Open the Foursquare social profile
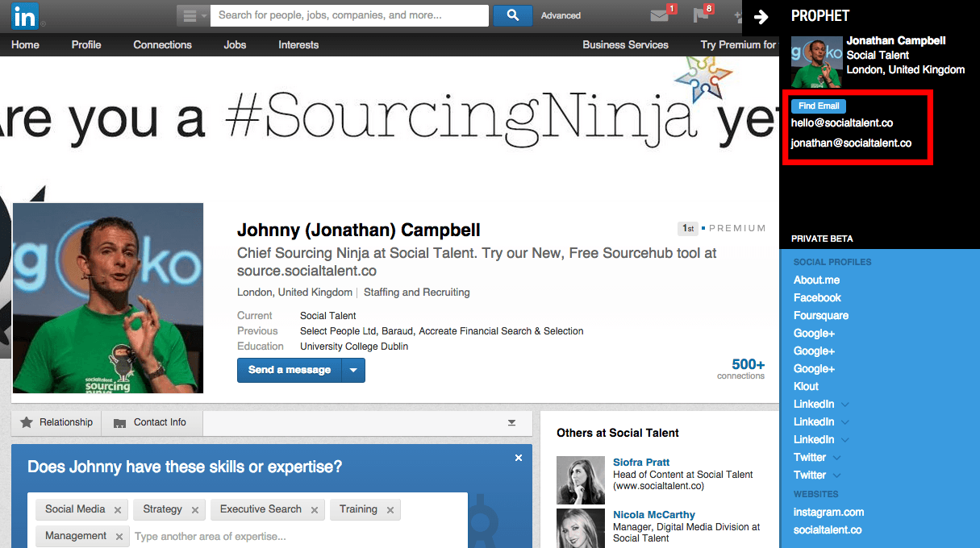 tap(821, 315)
